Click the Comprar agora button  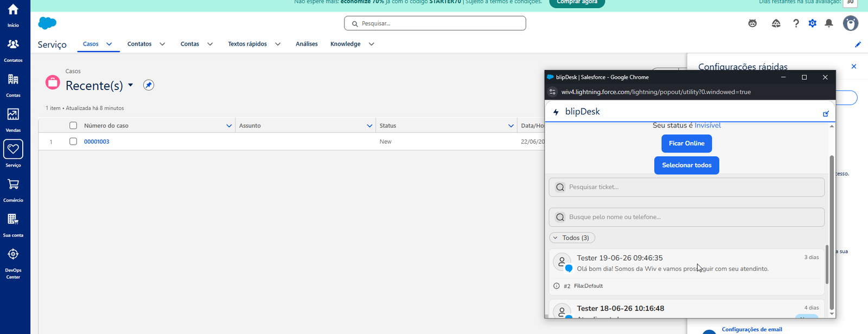click(x=577, y=3)
